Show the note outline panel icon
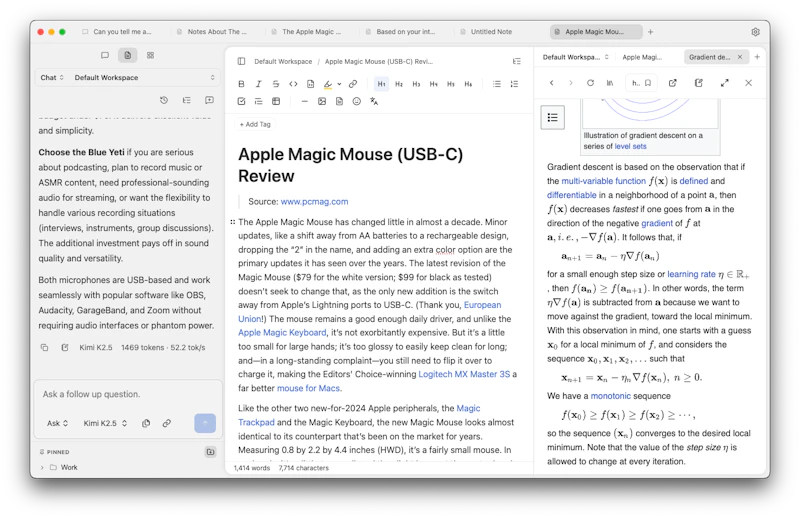The width and height of the screenshot is (800, 518). pos(516,61)
